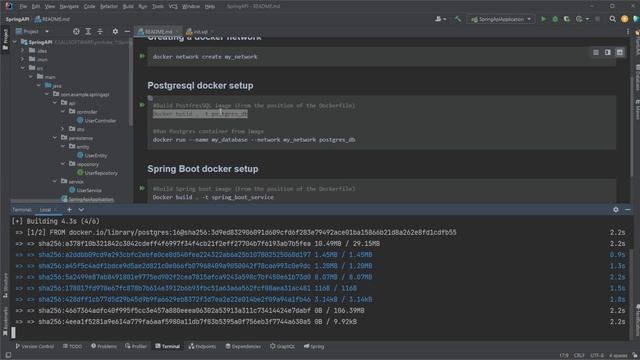Open the Project view mode dropdown

coord(33,31)
